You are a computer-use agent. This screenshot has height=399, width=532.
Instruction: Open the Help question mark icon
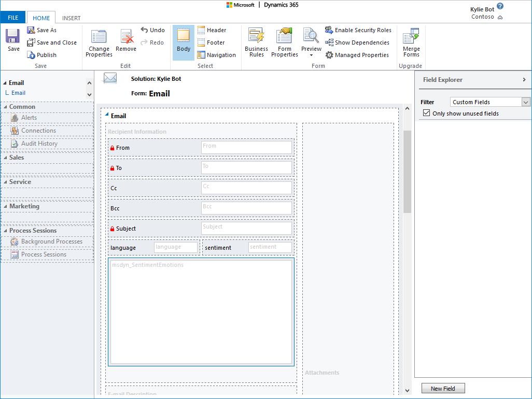point(500,6)
